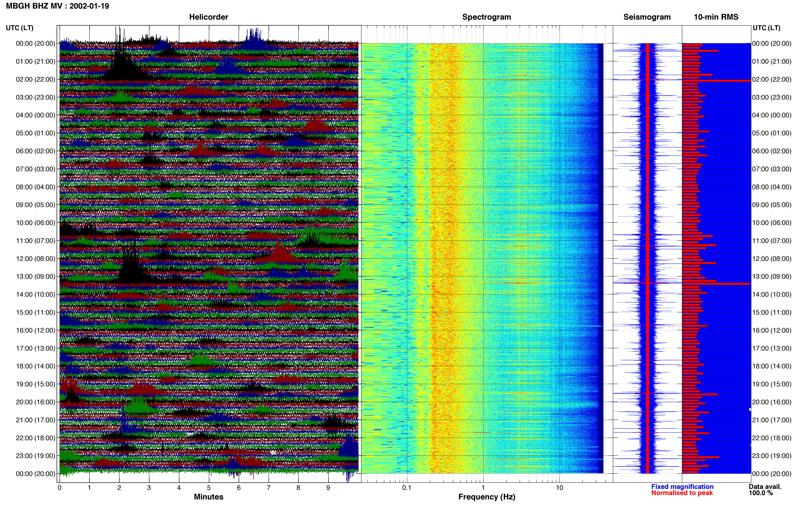Click the "7" tick on the Minutes axis
This screenshot has width=812, height=508.
pos(269,488)
